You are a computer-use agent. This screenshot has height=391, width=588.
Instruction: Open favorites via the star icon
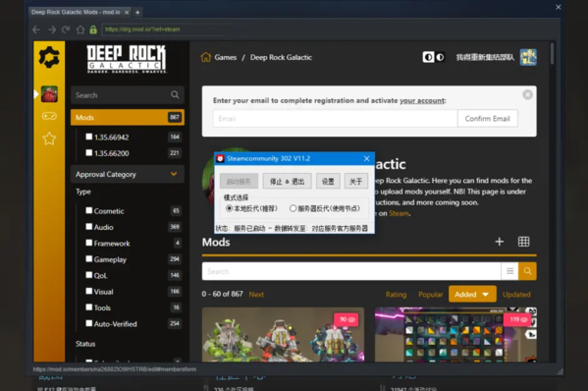[49, 139]
